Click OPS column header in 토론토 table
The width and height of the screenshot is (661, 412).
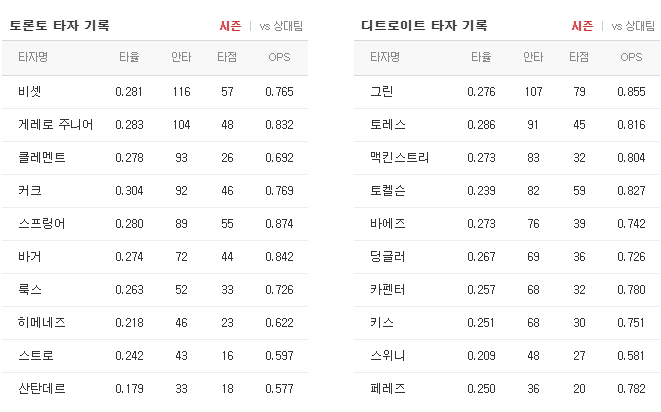pyautogui.click(x=279, y=57)
